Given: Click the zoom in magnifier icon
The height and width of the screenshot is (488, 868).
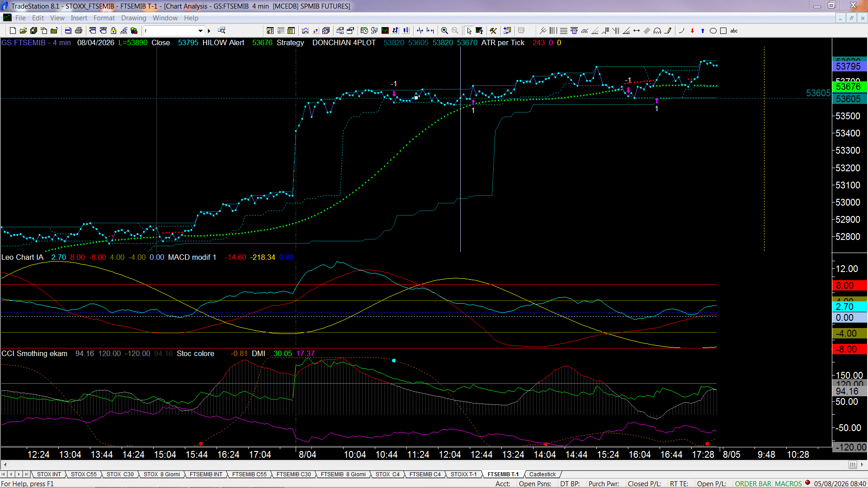Looking at the screenshot, I should click(x=445, y=31).
